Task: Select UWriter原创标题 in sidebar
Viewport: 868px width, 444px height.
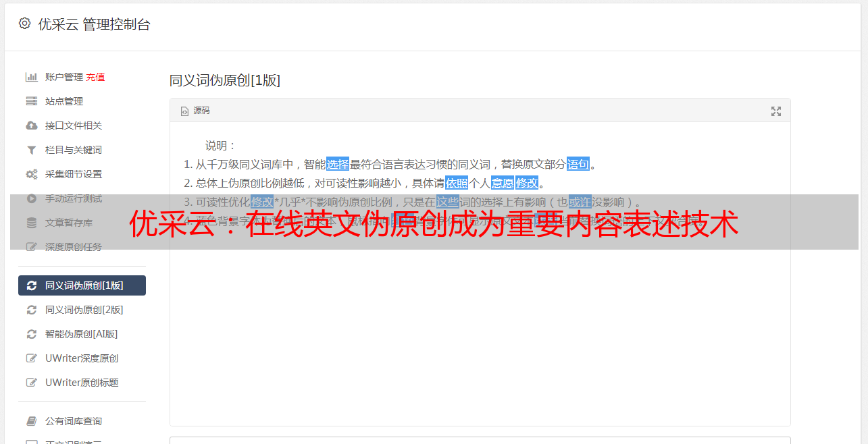Action: [x=82, y=383]
